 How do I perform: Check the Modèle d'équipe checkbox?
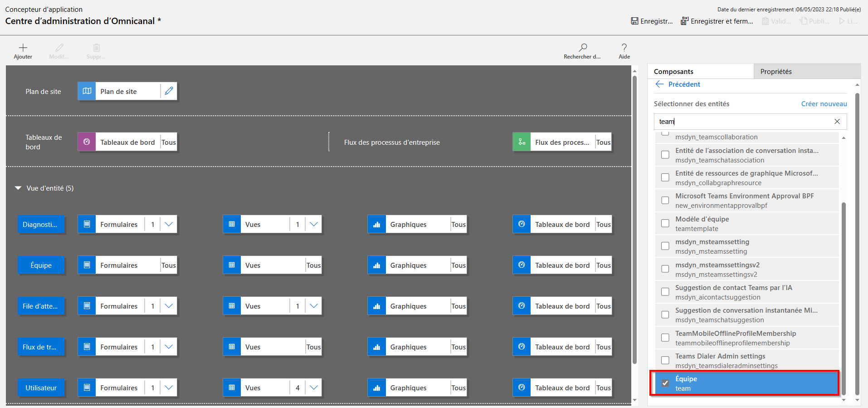(x=665, y=223)
